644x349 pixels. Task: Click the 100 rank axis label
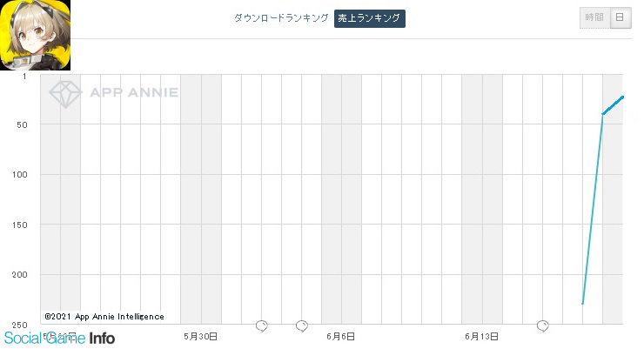(20, 174)
